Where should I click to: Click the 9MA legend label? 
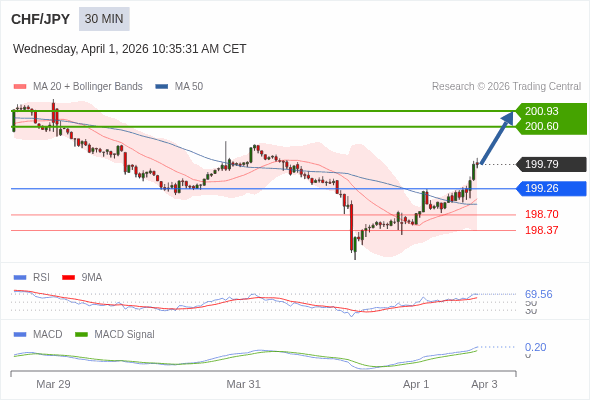click(92, 278)
